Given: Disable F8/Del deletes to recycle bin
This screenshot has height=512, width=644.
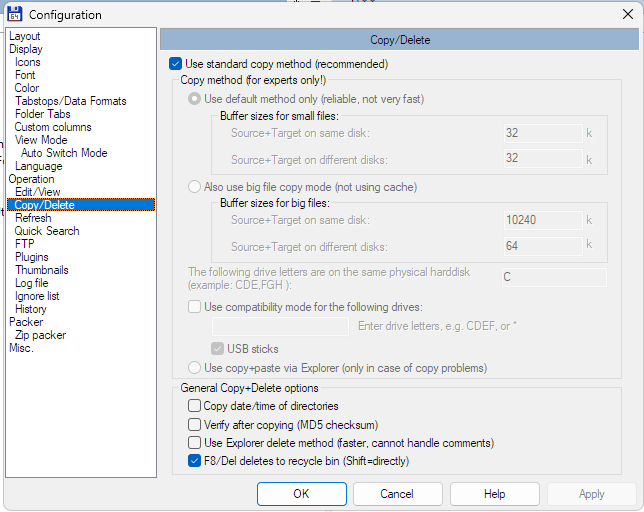Looking at the screenshot, I should pos(194,461).
